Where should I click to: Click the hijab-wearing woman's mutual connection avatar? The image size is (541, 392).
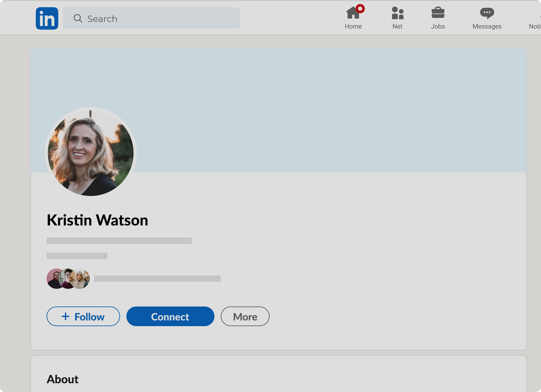tap(81, 279)
